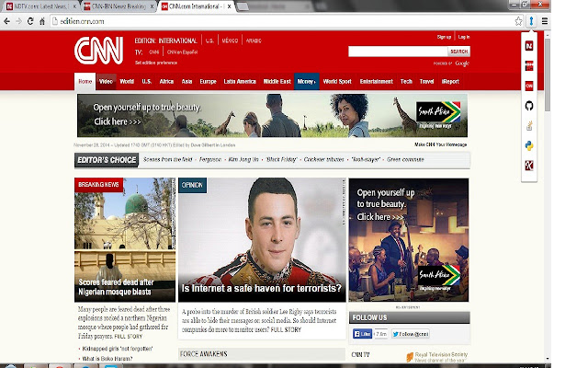Click the CNN search input field
This screenshot has height=368, width=588.
[x=398, y=52]
